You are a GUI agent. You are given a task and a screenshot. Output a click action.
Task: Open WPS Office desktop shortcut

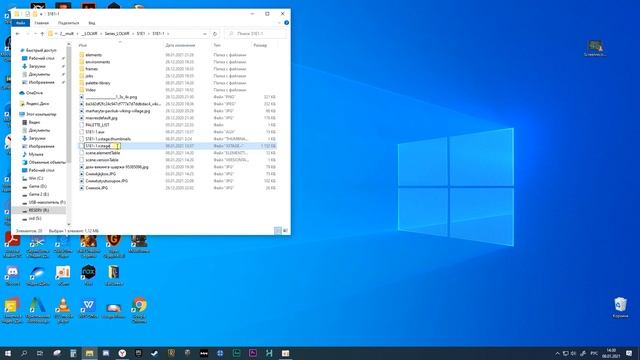(88, 309)
